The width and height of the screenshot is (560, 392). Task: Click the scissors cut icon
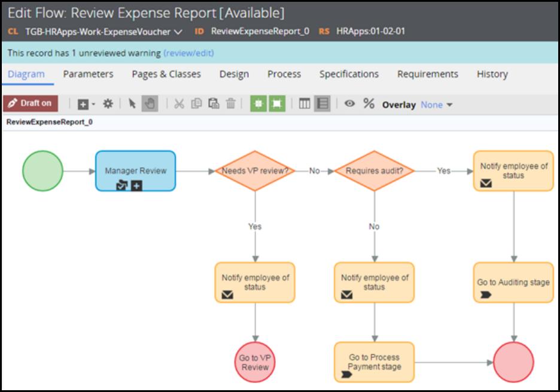[179, 104]
